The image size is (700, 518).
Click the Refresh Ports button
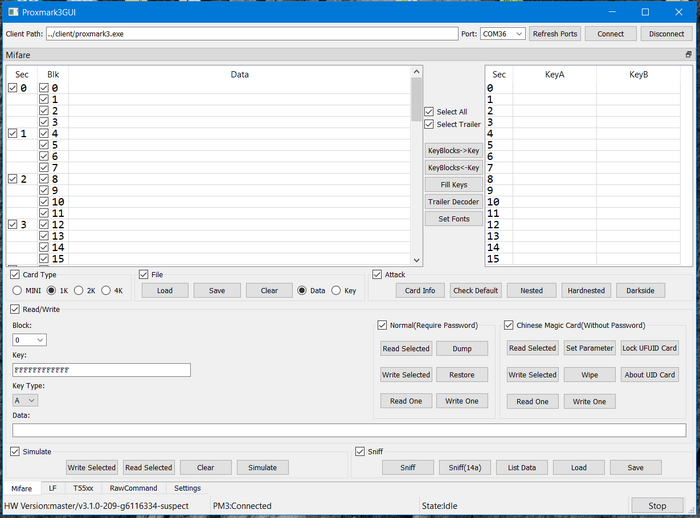555,34
